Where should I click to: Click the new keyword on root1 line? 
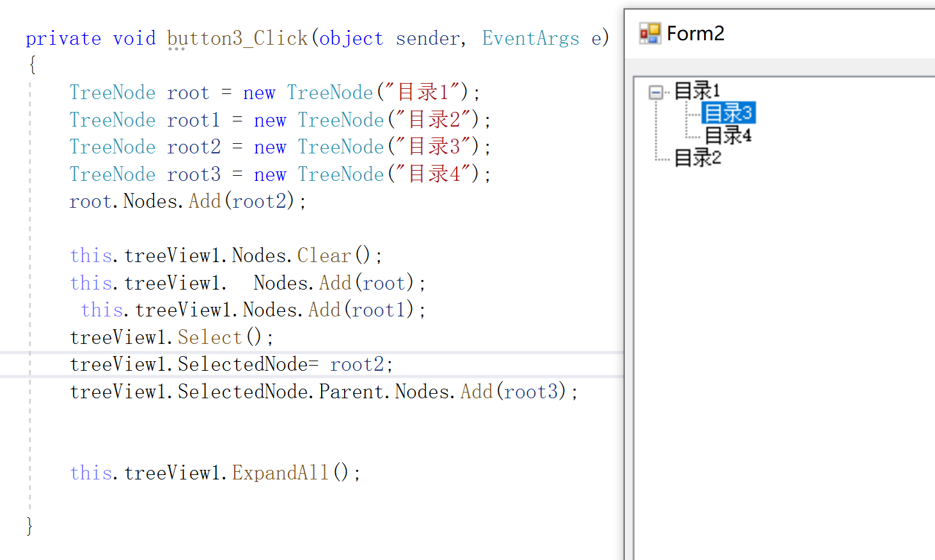point(270,120)
